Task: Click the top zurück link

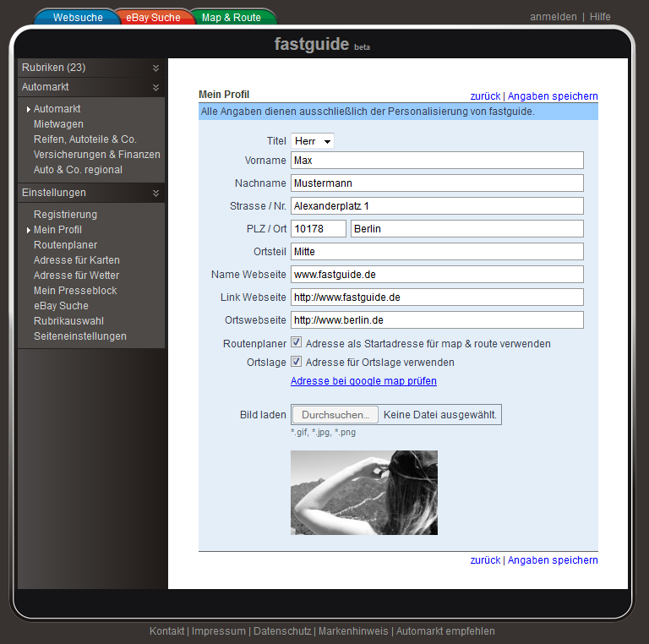Action: (x=485, y=96)
